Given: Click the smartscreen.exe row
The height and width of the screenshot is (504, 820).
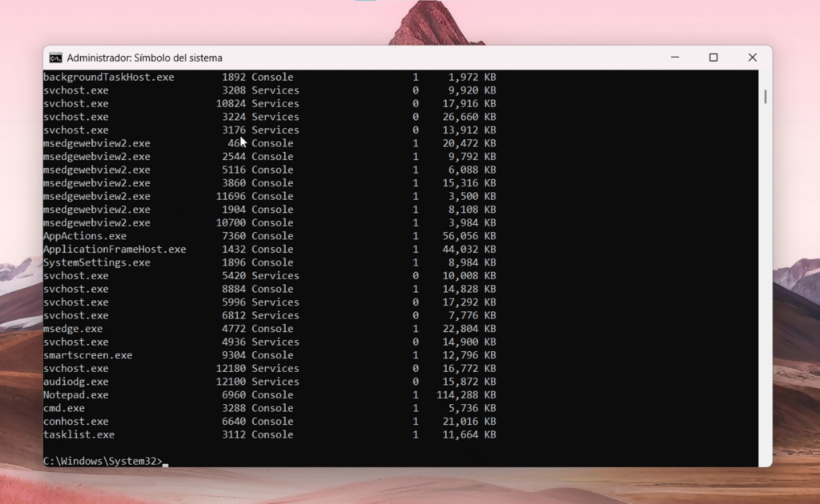Looking at the screenshot, I should coord(88,354).
